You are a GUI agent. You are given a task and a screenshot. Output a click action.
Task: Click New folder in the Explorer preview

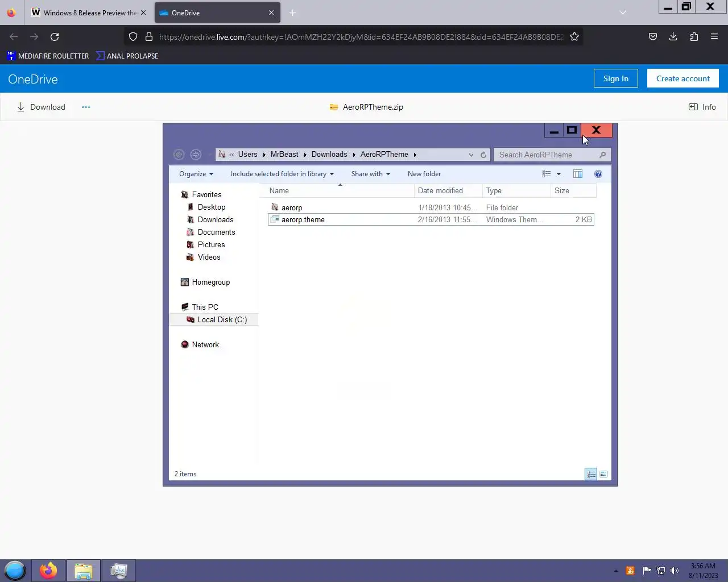click(424, 174)
